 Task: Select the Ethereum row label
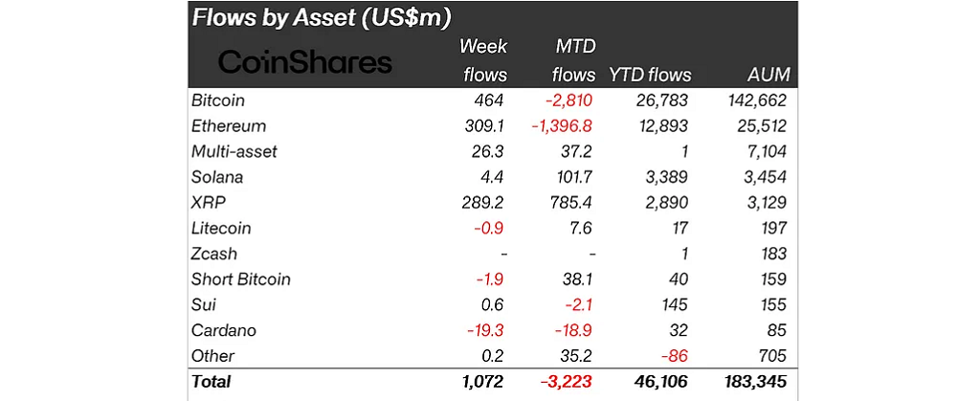(229, 126)
